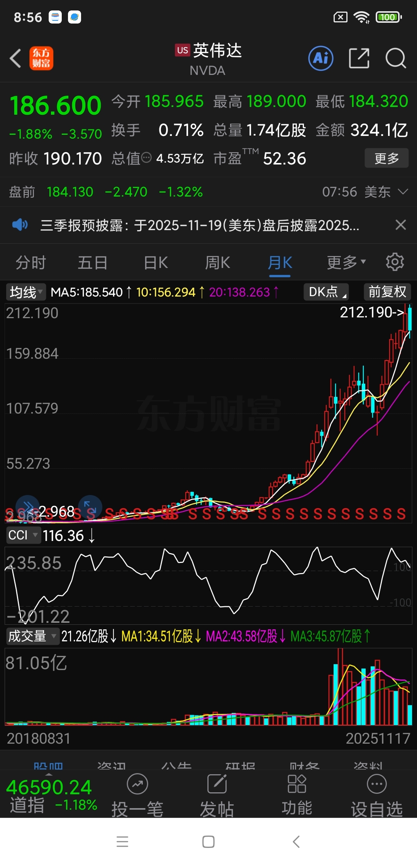Tap the 212.190-> high price marker

pyautogui.click(x=372, y=312)
